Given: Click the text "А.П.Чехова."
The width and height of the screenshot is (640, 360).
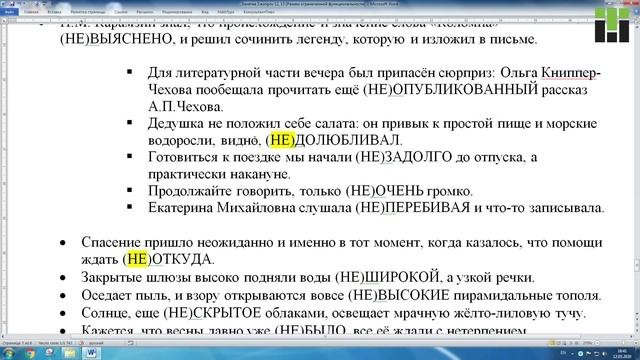Looking at the screenshot, I should point(186,107).
